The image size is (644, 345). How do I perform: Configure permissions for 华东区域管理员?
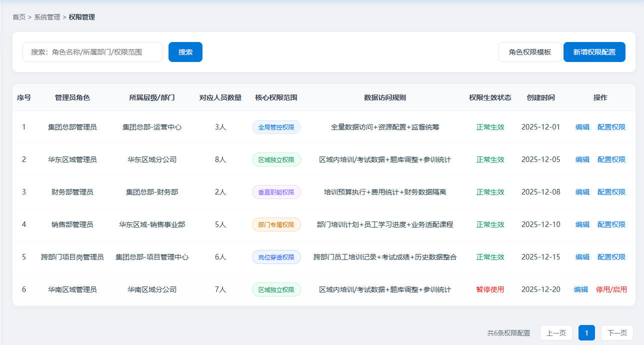(611, 159)
